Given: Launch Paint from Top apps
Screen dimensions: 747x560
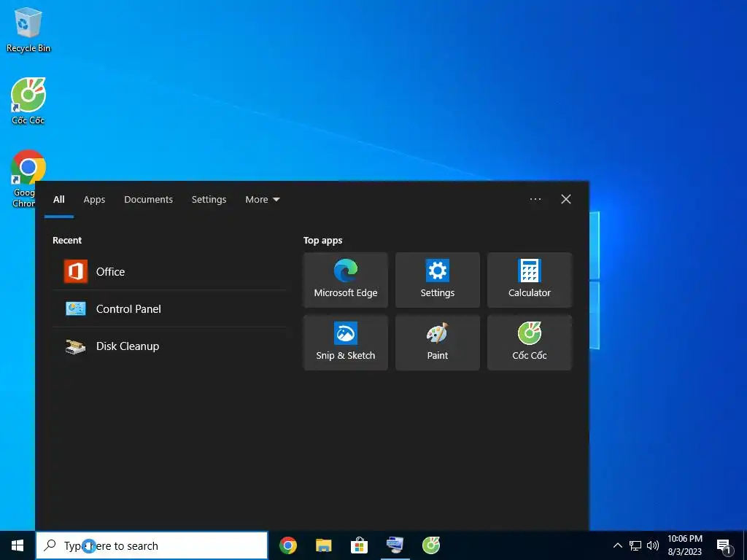Looking at the screenshot, I should [438, 343].
